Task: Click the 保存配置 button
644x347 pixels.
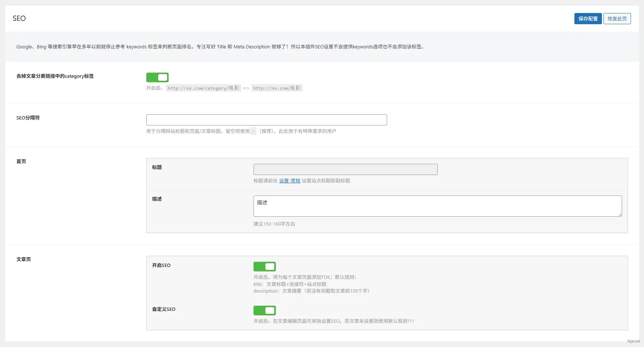Action: click(x=588, y=18)
